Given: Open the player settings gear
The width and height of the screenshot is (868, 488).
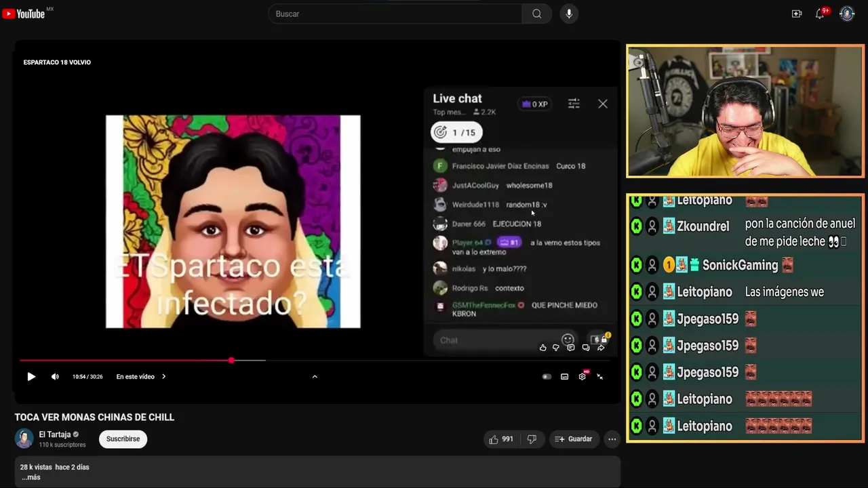Looking at the screenshot, I should pyautogui.click(x=582, y=377).
